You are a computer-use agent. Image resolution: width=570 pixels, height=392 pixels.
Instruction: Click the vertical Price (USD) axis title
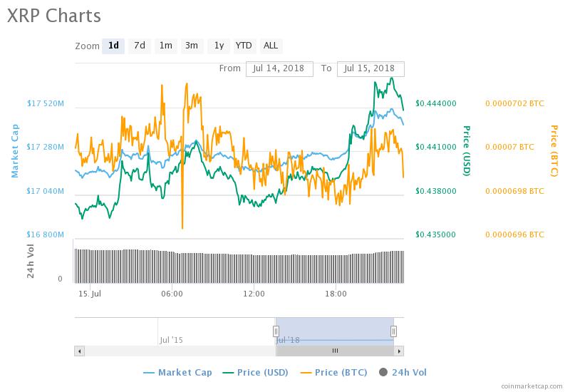click(x=467, y=150)
